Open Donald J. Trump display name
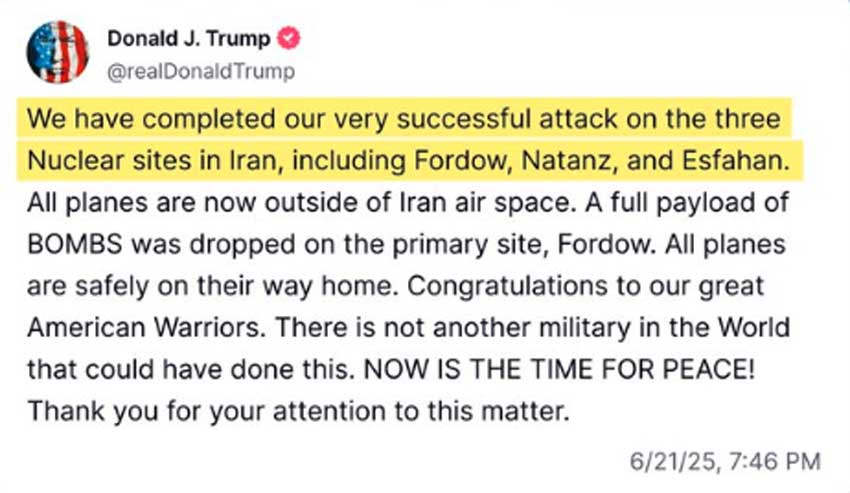Image resolution: width=850 pixels, height=493 pixels. 189,39
